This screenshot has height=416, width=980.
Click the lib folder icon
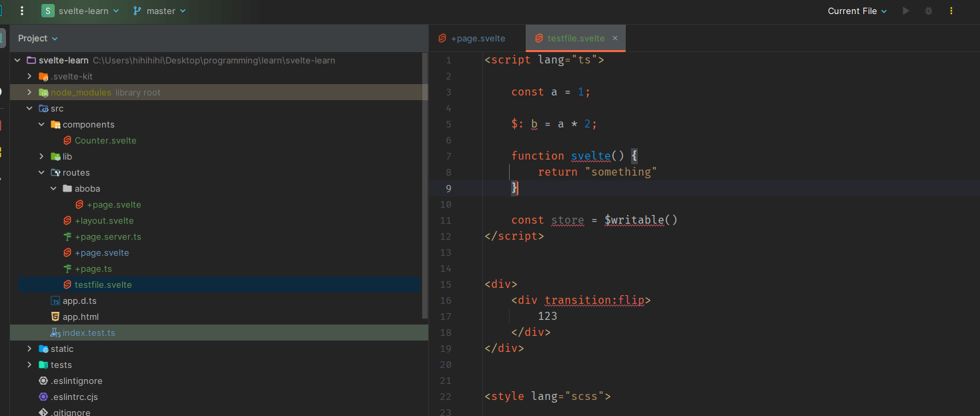(x=55, y=156)
